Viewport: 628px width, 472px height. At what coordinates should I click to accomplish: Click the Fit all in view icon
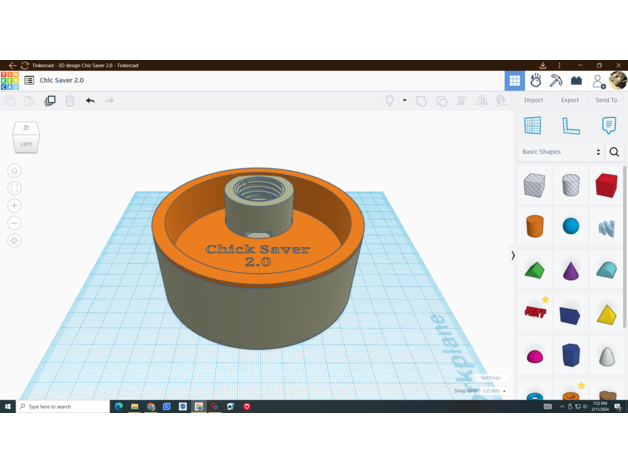(14, 188)
